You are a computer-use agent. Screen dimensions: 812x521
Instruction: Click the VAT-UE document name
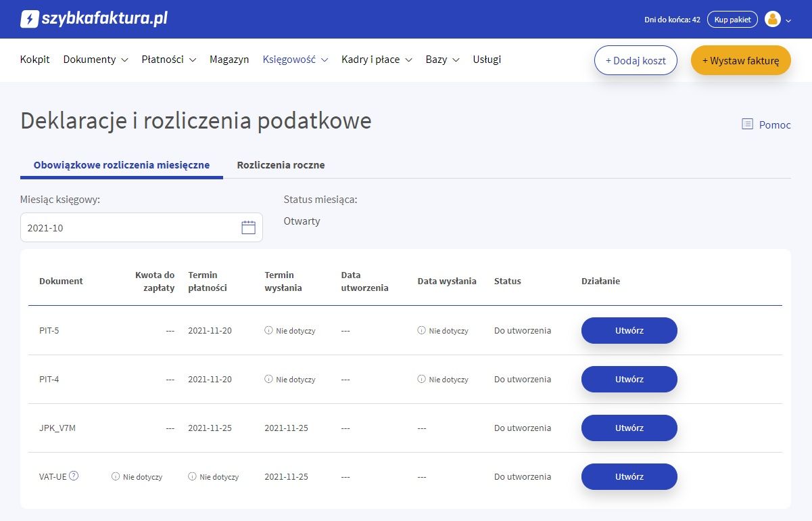click(53, 477)
